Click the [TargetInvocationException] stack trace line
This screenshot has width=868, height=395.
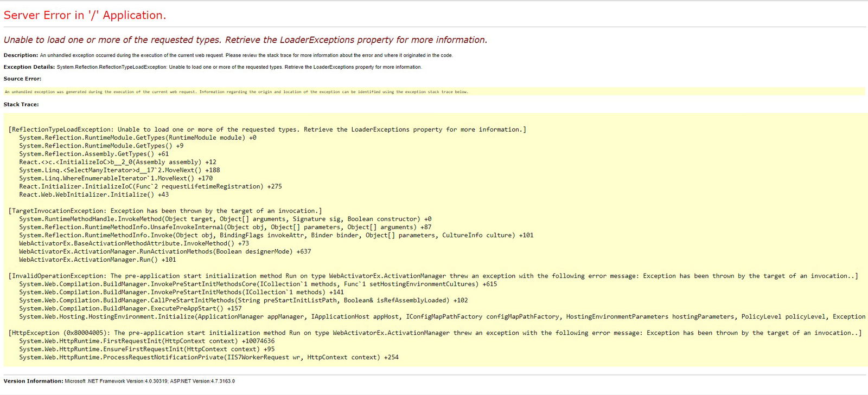165,211
